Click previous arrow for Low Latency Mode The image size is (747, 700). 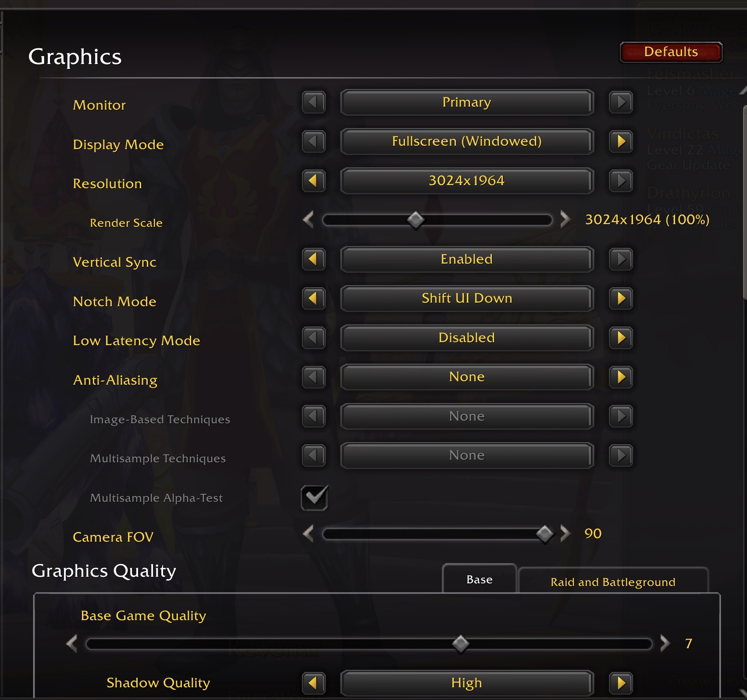(313, 338)
